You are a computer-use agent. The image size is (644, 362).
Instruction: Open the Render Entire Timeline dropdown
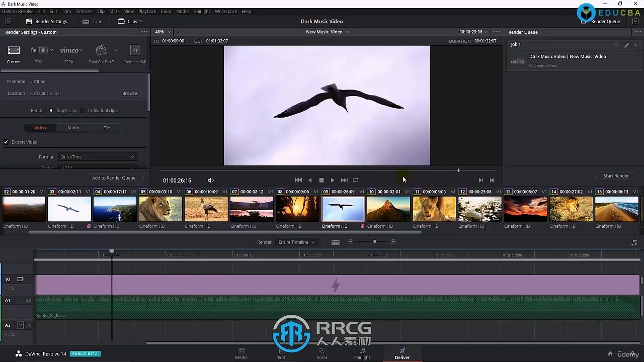click(297, 242)
